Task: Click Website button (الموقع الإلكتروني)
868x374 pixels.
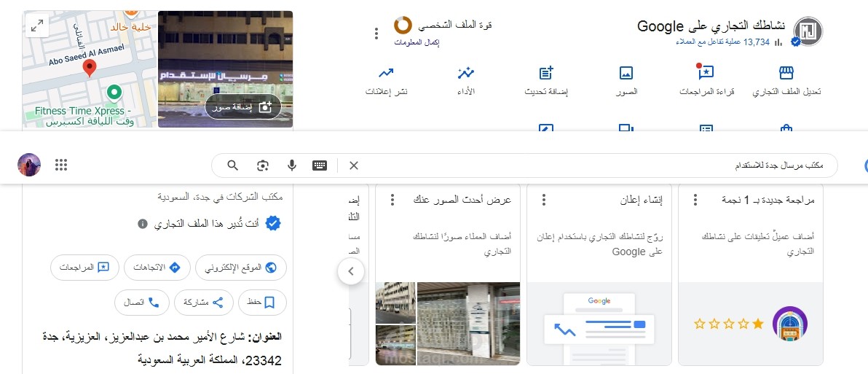Action: (x=241, y=268)
